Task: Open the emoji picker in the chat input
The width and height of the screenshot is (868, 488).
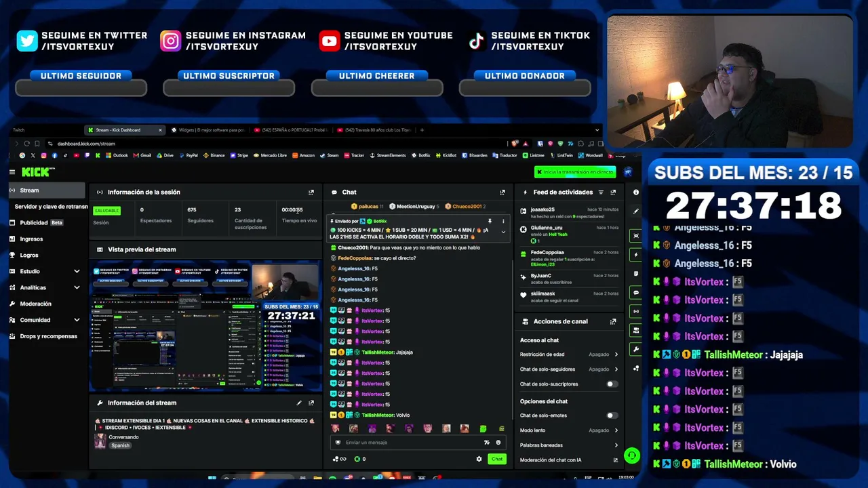Action: (498, 443)
